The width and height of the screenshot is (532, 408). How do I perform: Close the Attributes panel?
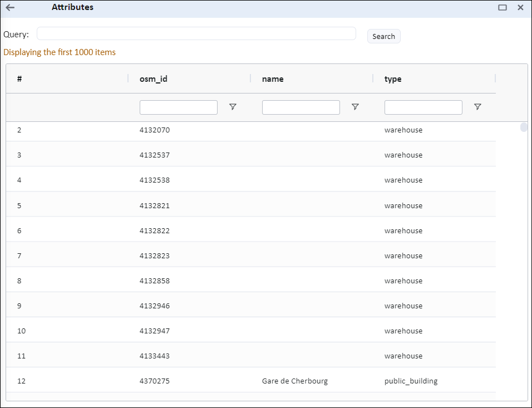(520, 7)
